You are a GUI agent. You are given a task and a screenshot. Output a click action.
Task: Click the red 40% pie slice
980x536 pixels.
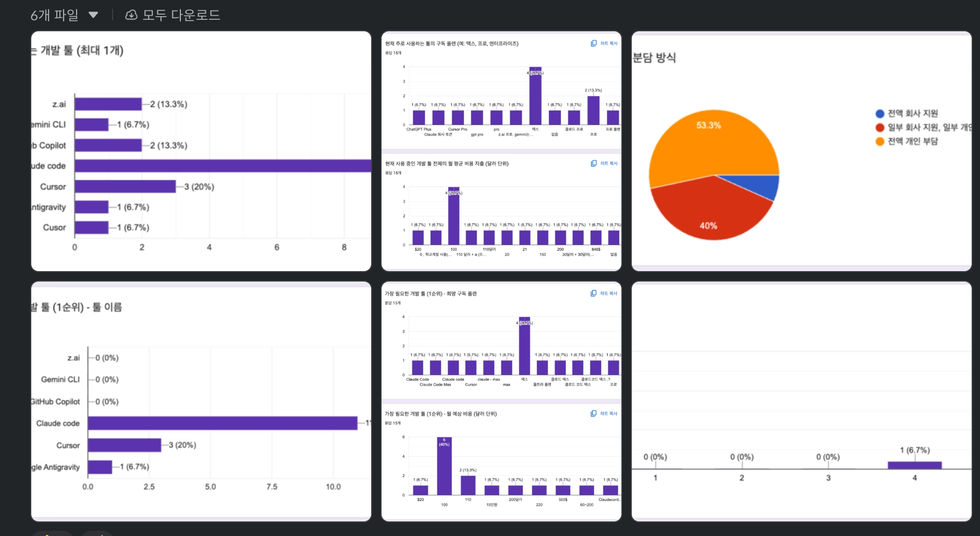pyautogui.click(x=709, y=214)
